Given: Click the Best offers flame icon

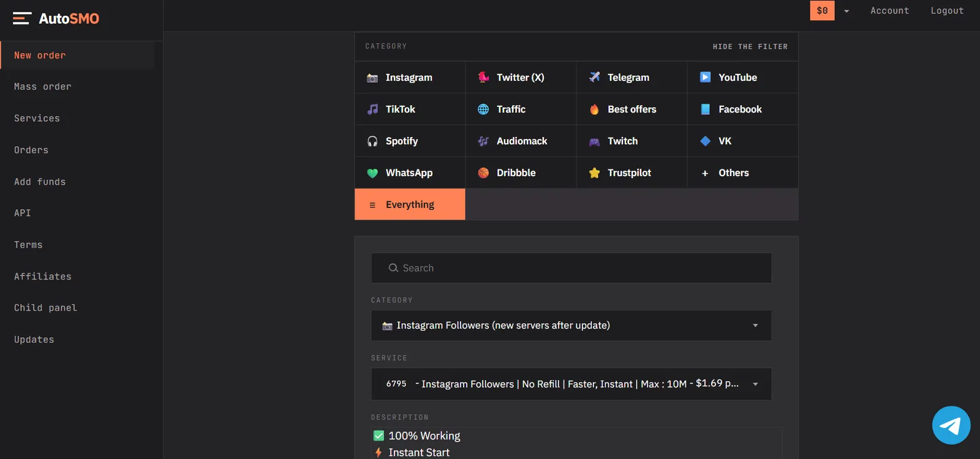Looking at the screenshot, I should [x=594, y=109].
